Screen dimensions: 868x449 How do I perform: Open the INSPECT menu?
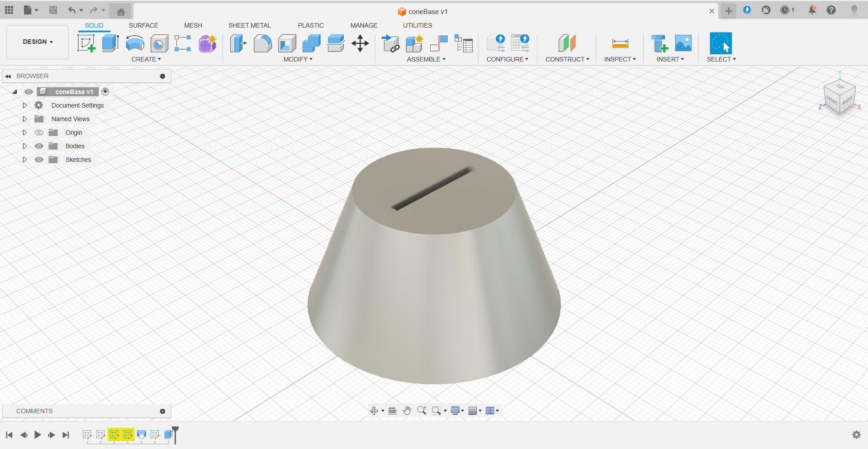pos(620,59)
